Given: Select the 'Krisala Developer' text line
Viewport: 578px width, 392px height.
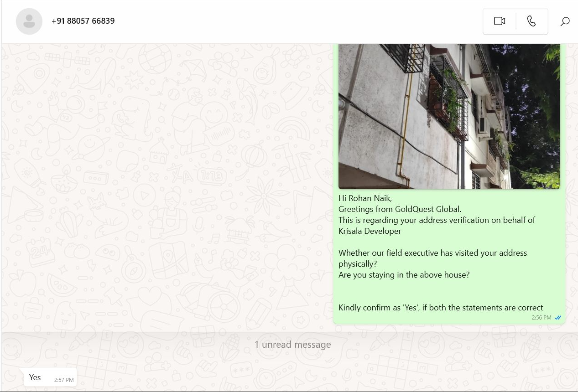Looking at the screenshot, I should (370, 231).
